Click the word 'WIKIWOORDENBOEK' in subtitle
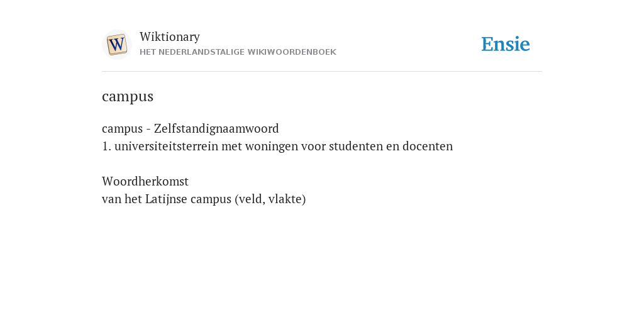The height and width of the screenshot is (322, 644). [292, 52]
